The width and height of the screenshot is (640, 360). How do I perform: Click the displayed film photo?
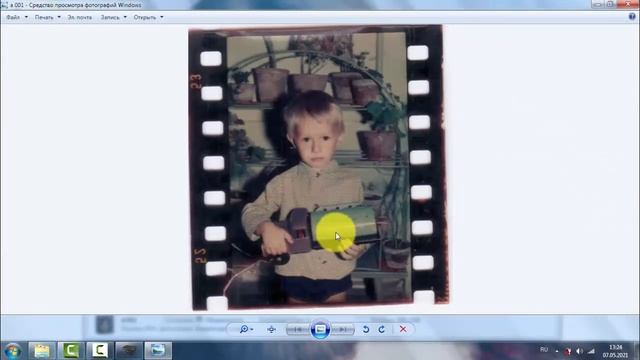pyautogui.click(x=320, y=167)
